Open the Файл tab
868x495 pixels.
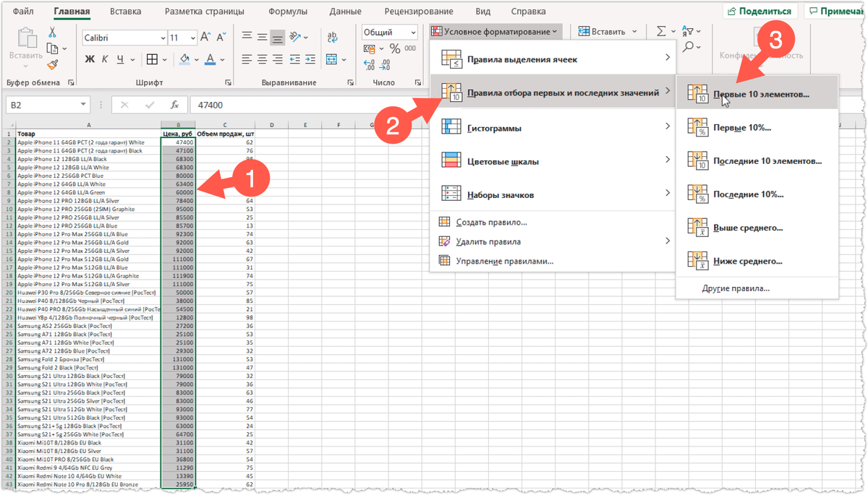coord(23,12)
